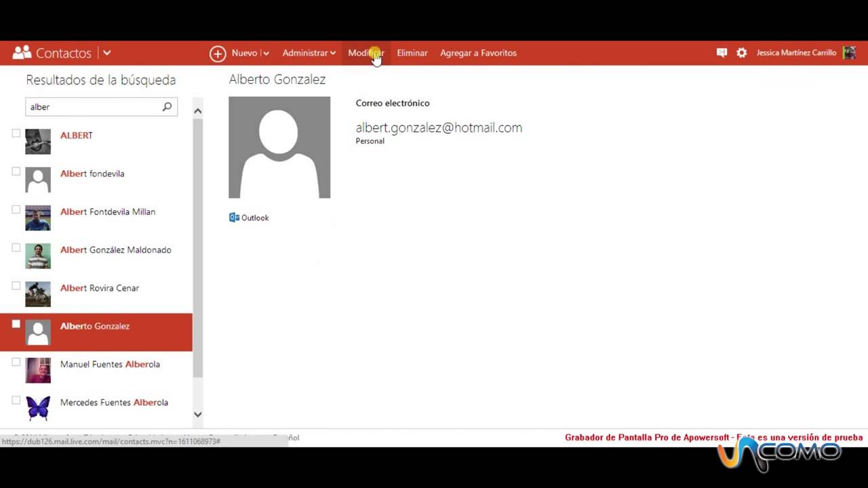
Task: Select Eliminar from the menu bar
Action: coord(412,53)
